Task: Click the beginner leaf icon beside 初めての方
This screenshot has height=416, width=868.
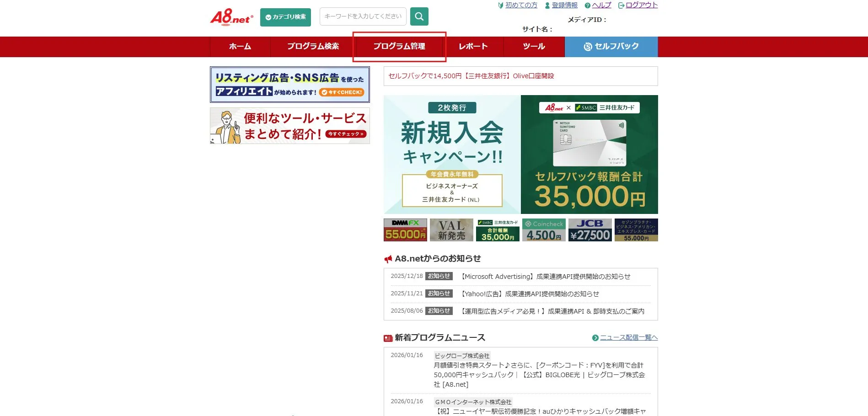Action: [501, 5]
